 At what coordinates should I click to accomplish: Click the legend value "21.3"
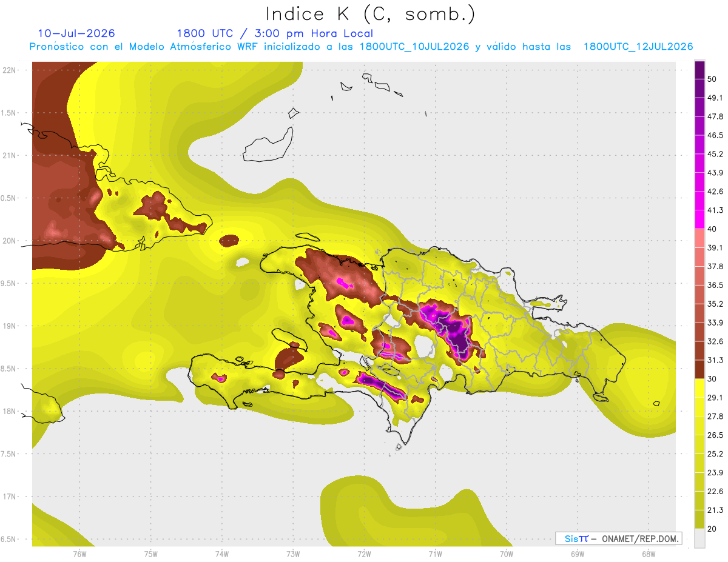tap(715, 510)
